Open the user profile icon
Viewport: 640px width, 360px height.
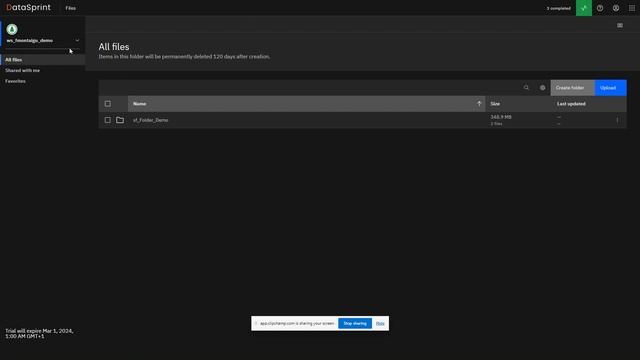click(x=616, y=8)
